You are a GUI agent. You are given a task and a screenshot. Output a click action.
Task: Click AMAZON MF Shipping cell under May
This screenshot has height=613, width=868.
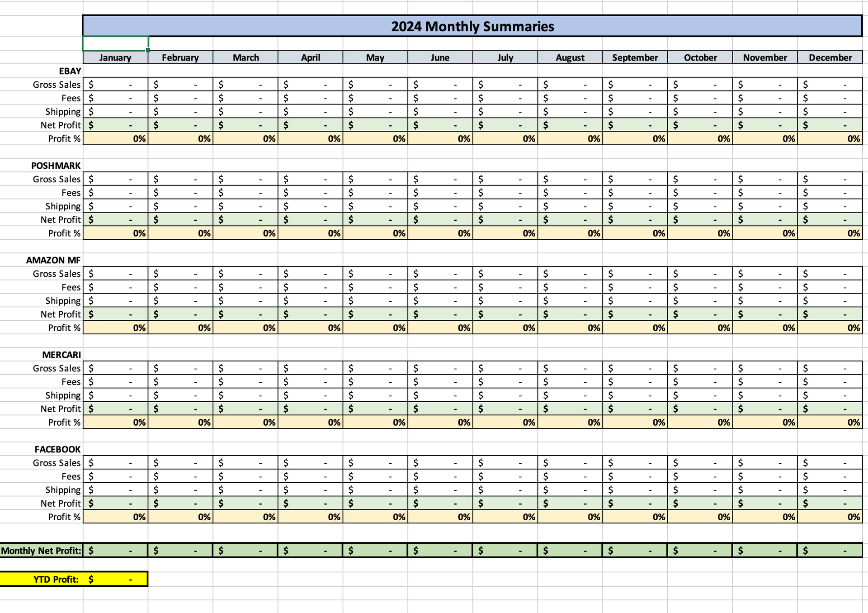tap(376, 300)
